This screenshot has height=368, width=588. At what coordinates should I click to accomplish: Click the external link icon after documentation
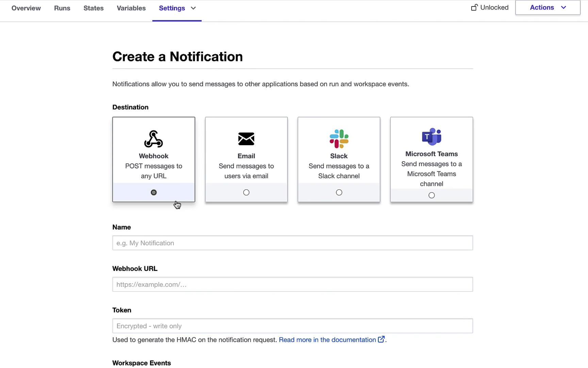381,339
